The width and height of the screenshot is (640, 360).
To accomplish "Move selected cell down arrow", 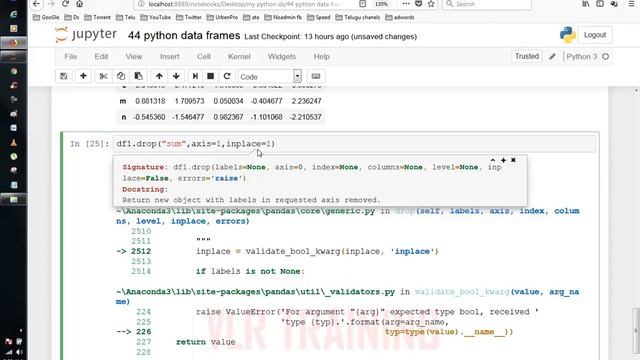I will tap(176, 76).
